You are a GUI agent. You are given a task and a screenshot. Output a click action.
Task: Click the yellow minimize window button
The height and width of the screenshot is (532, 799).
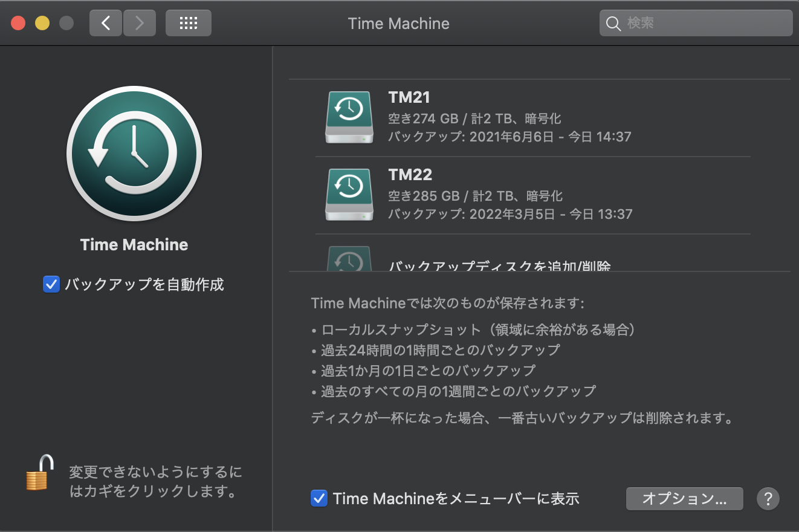(42, 24)
